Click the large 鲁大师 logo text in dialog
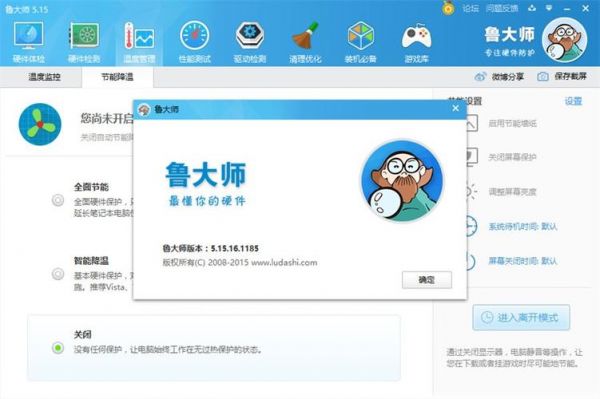 tap(206, 174)
